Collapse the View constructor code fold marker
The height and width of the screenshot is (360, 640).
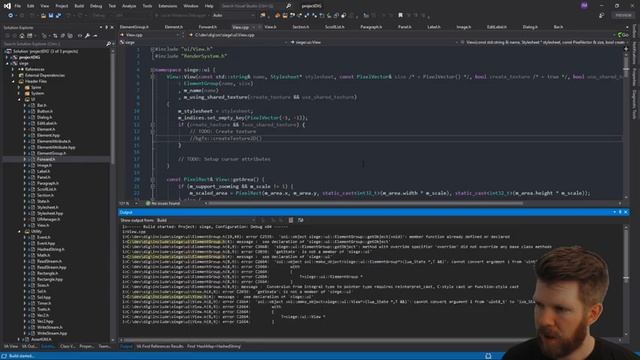(x=153, y=76)
